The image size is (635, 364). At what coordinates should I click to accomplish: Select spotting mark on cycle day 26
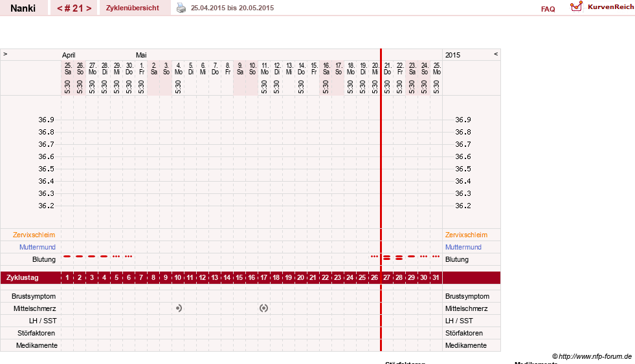pos(374,257)
